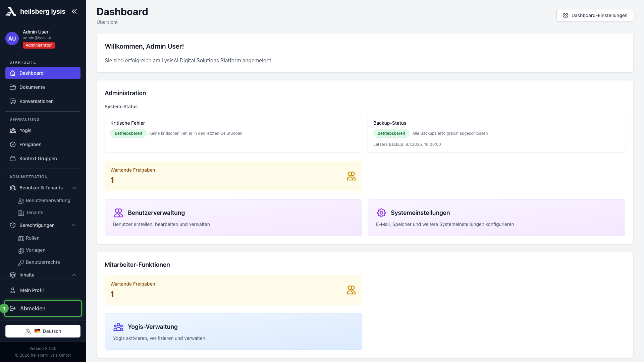The height and width of the screenshot is (362, 644).
Task: Click the Yogis-Verwaltung group icon
Action: [x=118, y=327]
